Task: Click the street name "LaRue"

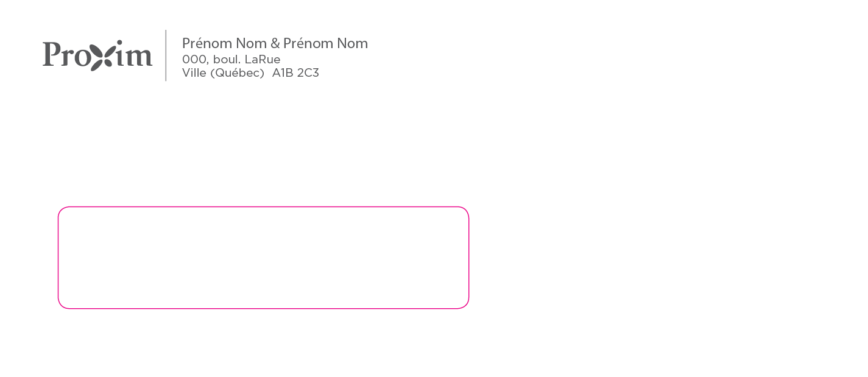Action: tap(263, 60)
